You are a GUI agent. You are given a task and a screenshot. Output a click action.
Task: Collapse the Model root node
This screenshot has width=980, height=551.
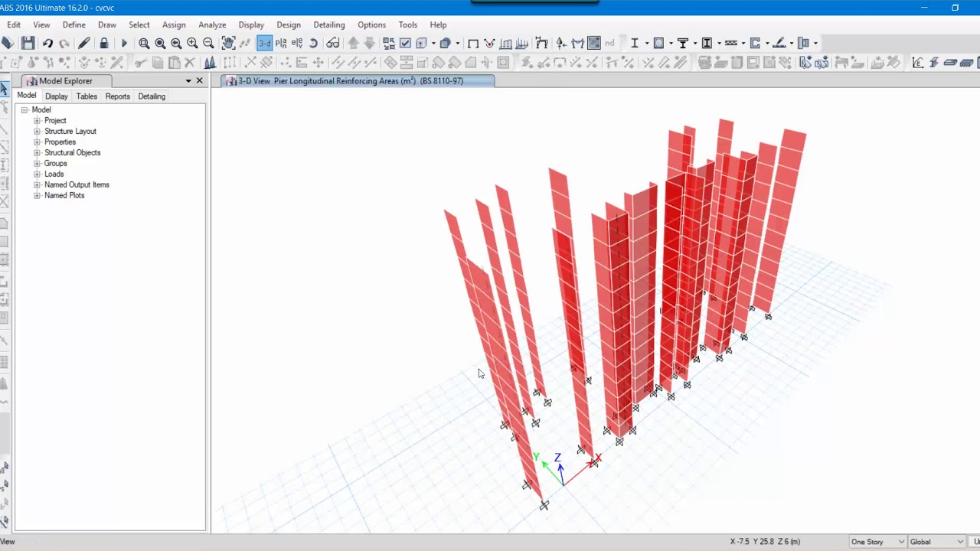24,109
